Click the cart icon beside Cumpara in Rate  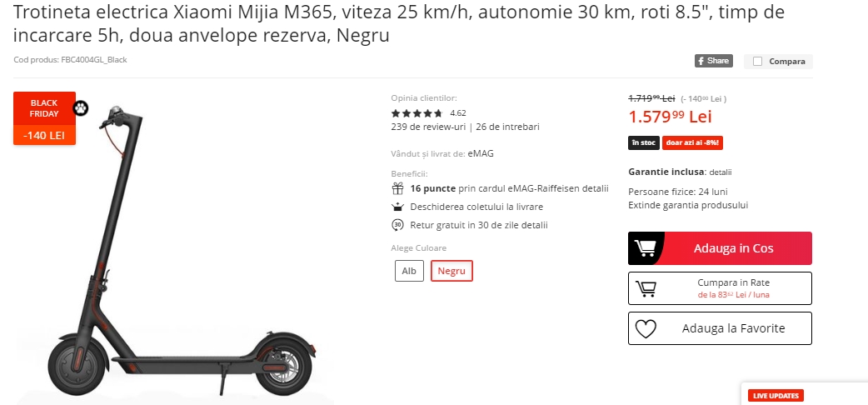(x=646, y=288)
